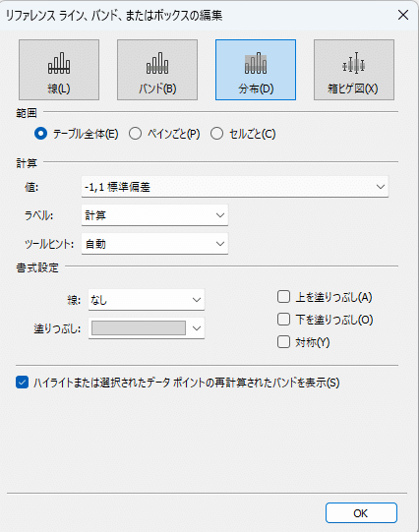Viewport: 419px width, 532px height.
Task: Expand the ラベル dropdown set to 計算
Action: pos(154,215)
